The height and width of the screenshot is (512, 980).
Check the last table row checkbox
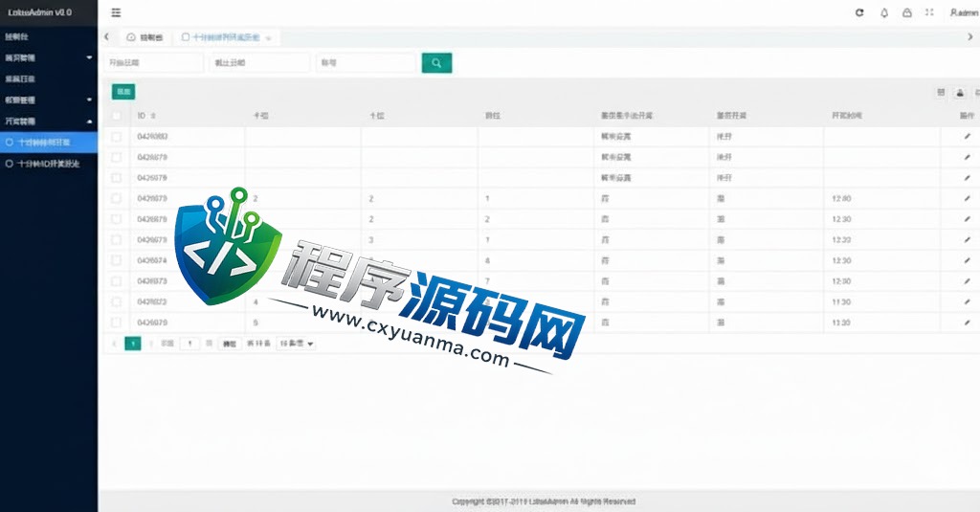pos(116,323)
